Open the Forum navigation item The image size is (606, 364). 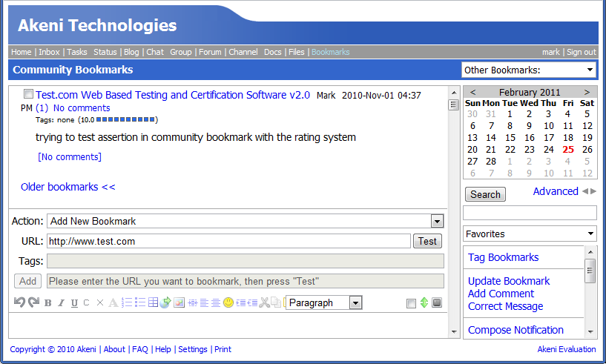click(210, 52)
